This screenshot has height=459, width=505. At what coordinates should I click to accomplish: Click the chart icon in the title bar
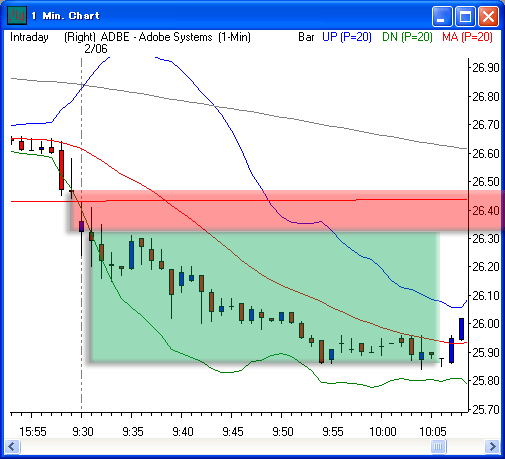(17, 15)
